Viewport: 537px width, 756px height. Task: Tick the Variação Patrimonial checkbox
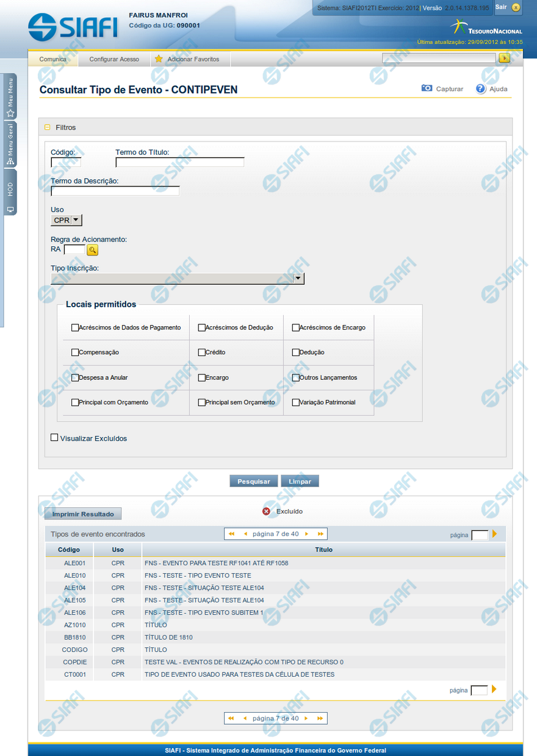coord(296,402)
